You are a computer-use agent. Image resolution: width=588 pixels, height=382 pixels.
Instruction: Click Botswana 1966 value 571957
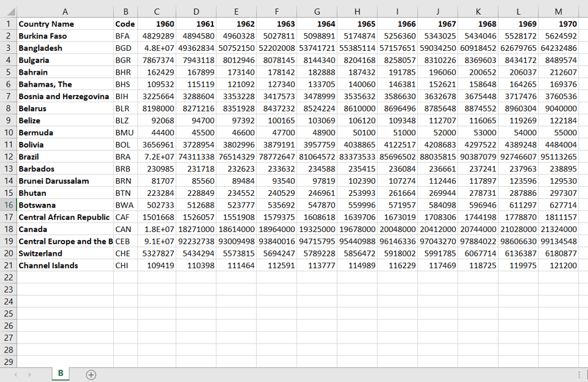click(x=398, y=205)
